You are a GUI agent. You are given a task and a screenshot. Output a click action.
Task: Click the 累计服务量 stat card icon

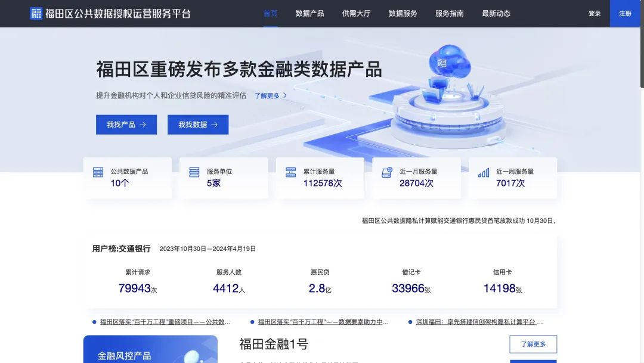(290, 172)
